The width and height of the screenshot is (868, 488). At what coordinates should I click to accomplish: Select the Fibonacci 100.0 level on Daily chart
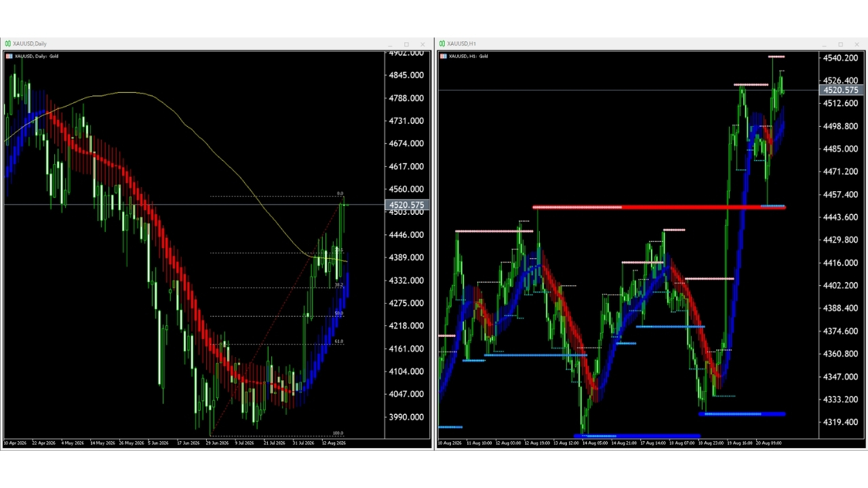[x=277, y=434]
